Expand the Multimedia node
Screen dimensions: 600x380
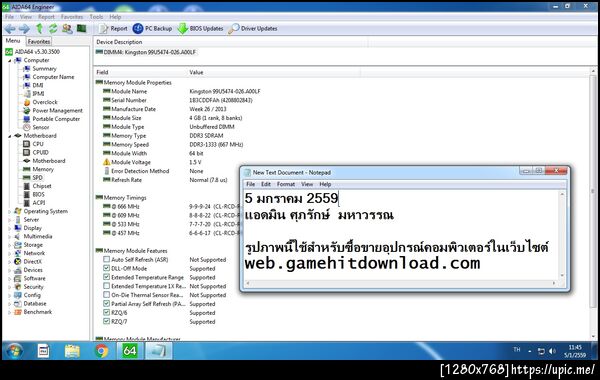click(x=10, y=236)
